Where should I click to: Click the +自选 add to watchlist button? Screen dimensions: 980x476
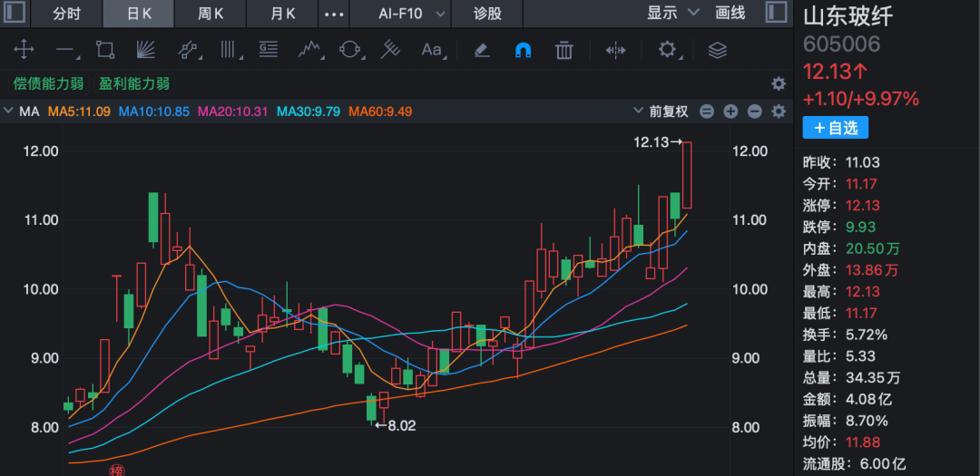(x=835, y=128)
